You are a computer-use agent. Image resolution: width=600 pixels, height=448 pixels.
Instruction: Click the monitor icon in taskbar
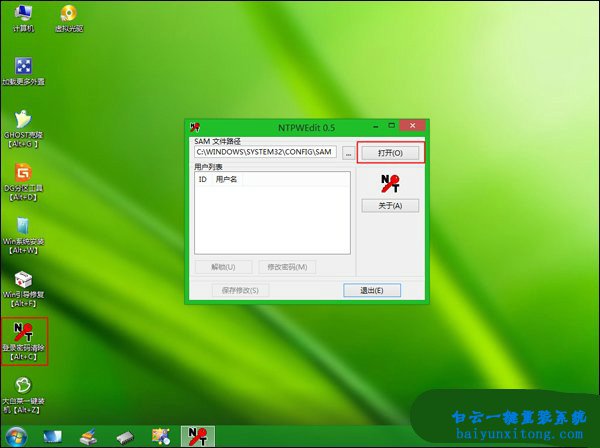(52, 437)
